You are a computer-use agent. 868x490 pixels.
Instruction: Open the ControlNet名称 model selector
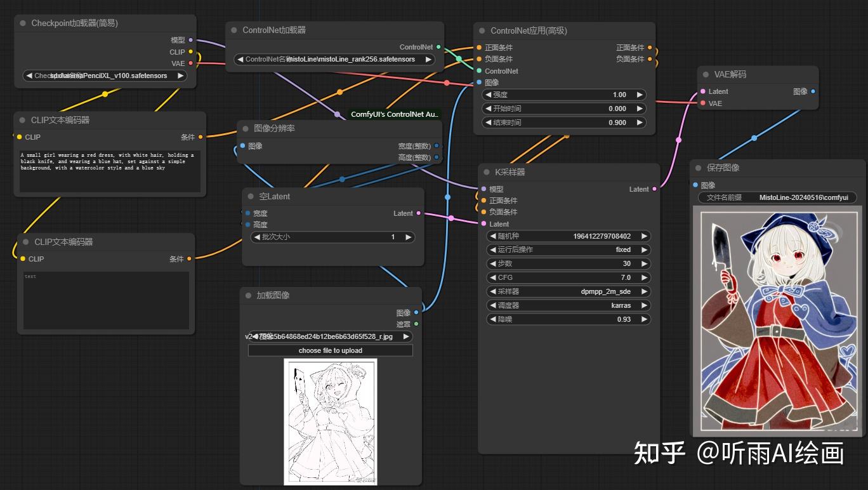(335, 59)
